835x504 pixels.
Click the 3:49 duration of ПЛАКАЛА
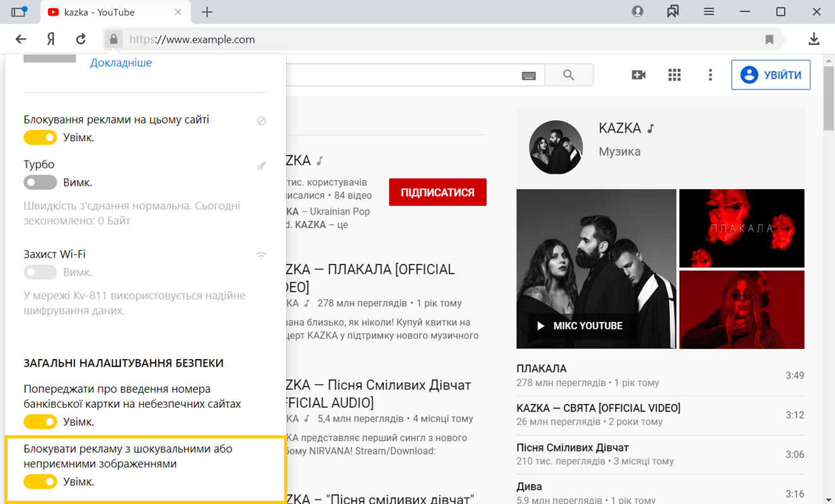pyautogui.click(x=795, y=375)
